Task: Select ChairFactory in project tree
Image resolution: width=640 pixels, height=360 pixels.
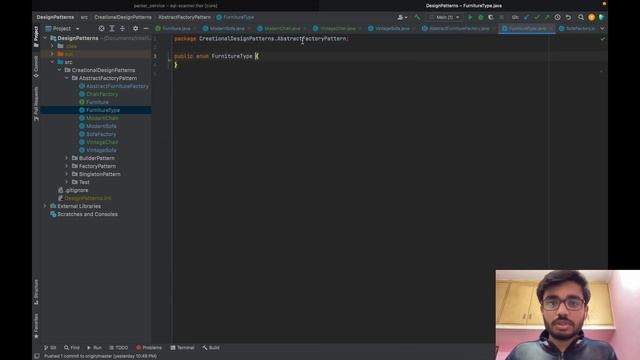Action: pyautogui.click(x=99, y=94)
